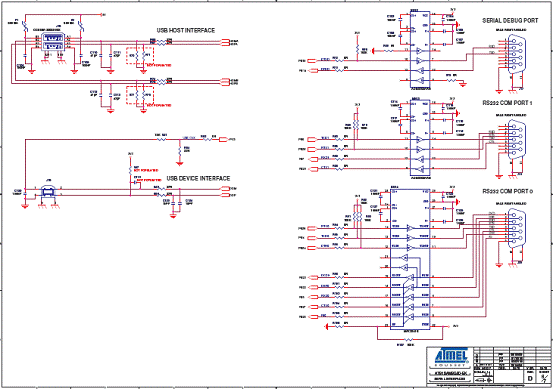Select lower dashed NOT POPULATED resistor box

click(x=140, y=95)
